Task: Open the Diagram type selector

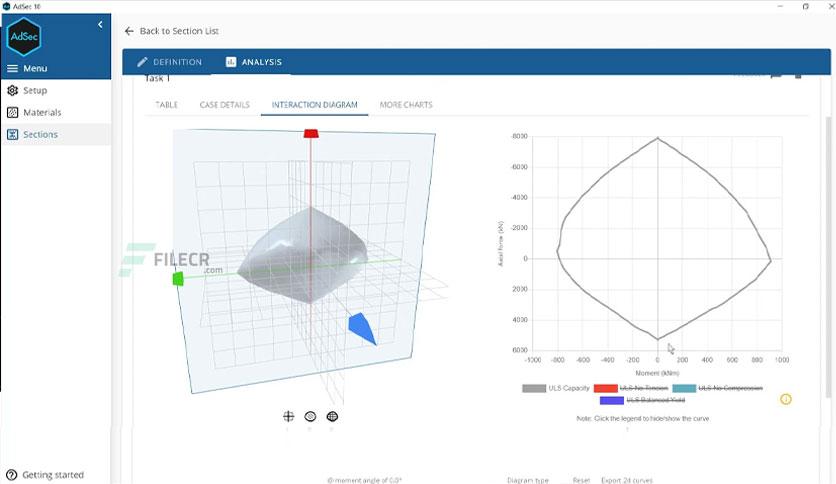Action: 527,480
